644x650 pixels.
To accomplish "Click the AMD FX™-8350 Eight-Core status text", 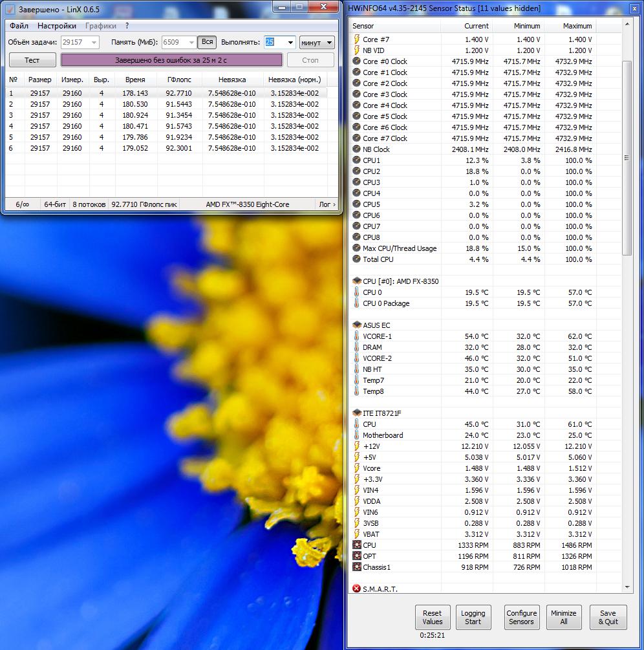I will click(x=248, y=204).
